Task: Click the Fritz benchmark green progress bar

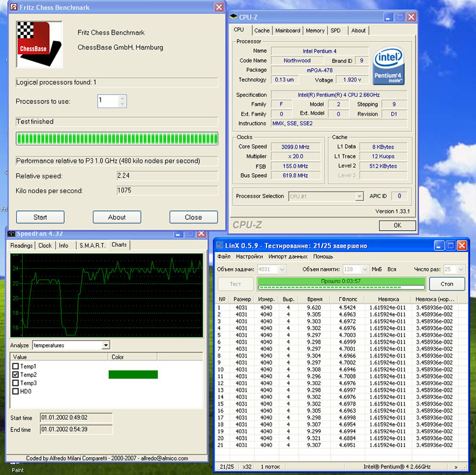Action: click(117, 139)
